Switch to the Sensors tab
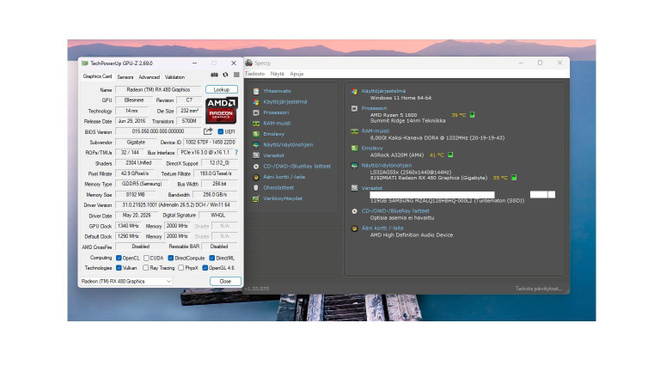Viewport: 660px width, 371px height. tap(125, 77)
